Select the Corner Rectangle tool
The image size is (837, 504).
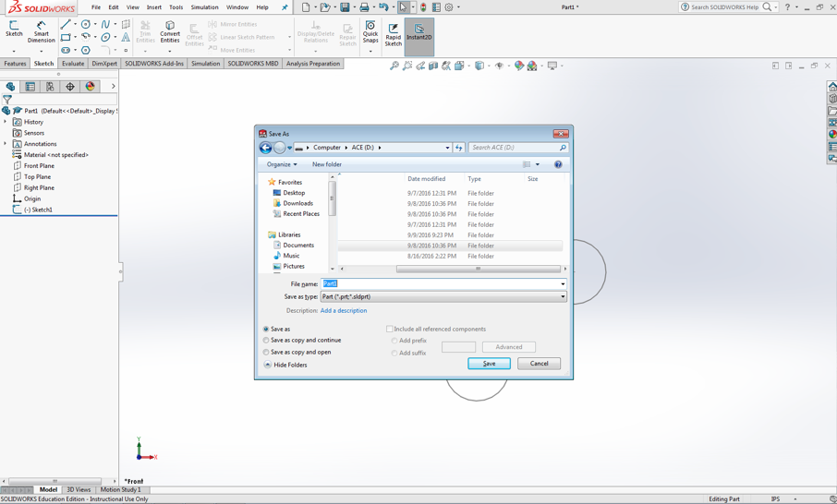point(66,37)
